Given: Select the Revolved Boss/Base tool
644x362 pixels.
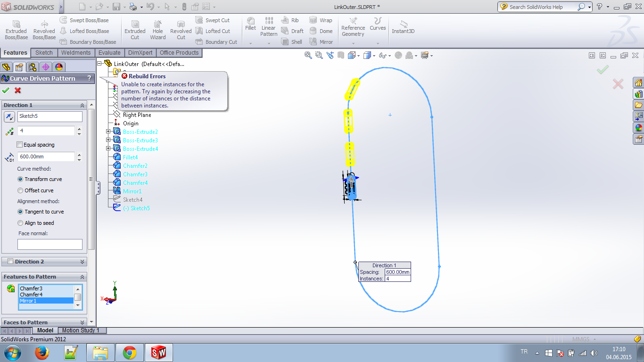Looking at the screenshot, I should coord(44,30).
